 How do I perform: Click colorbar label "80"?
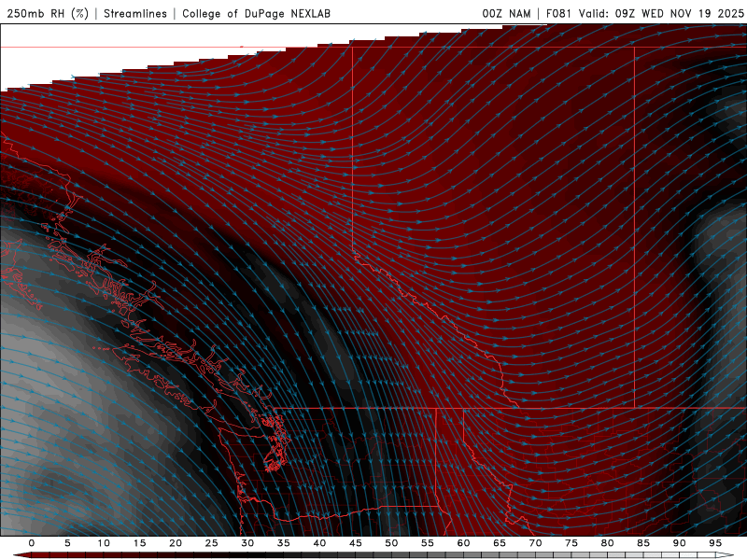pos(607,543)
